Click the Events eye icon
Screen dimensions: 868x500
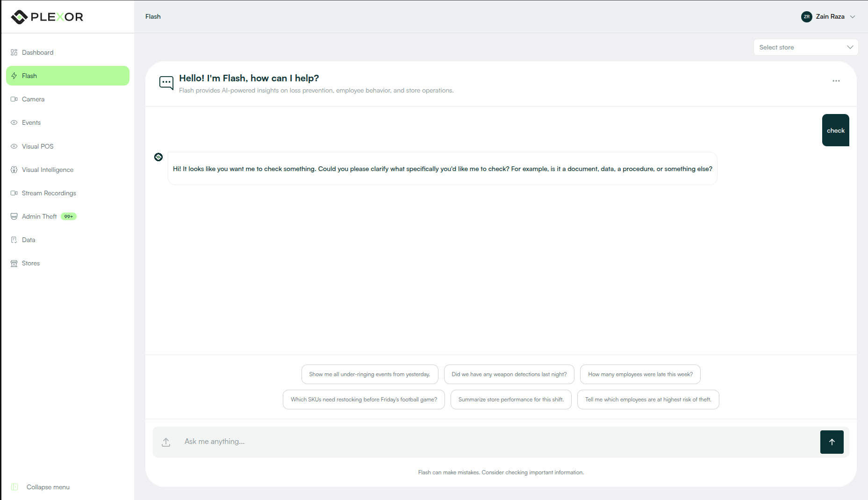[14, 122]
